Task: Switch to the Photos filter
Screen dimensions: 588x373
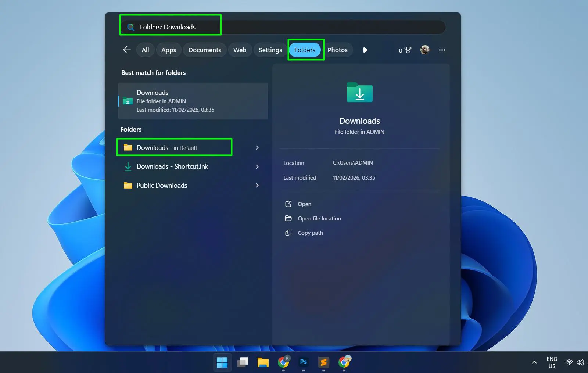Action: (x=337, y=50)
